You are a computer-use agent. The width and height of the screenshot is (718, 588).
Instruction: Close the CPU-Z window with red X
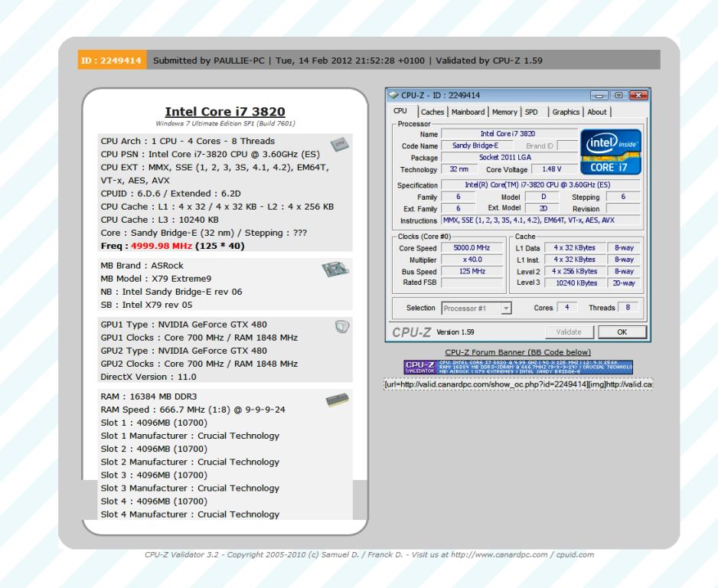636,95
